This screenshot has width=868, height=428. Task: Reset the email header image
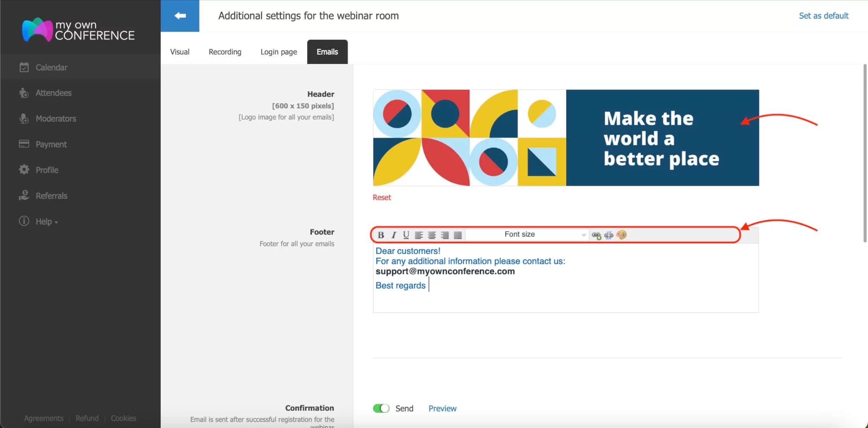tap(381, 197)
